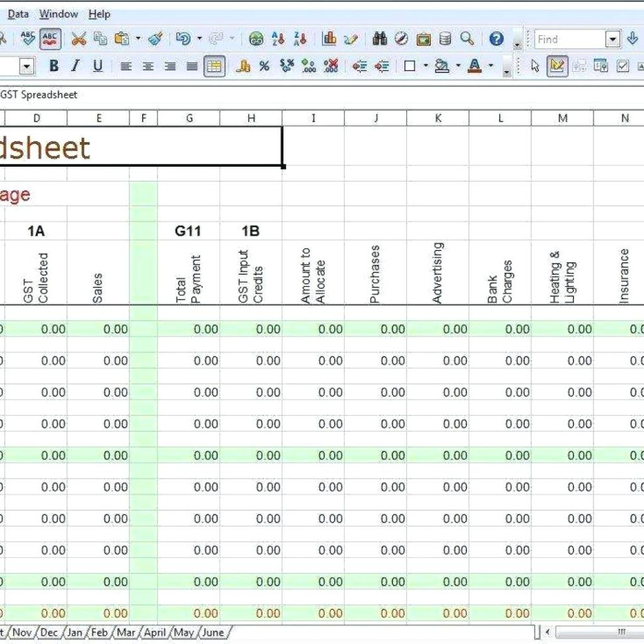Select the Cut tool in the toolbar
Viewport: 644px width, 644px height.
[78, 39]
